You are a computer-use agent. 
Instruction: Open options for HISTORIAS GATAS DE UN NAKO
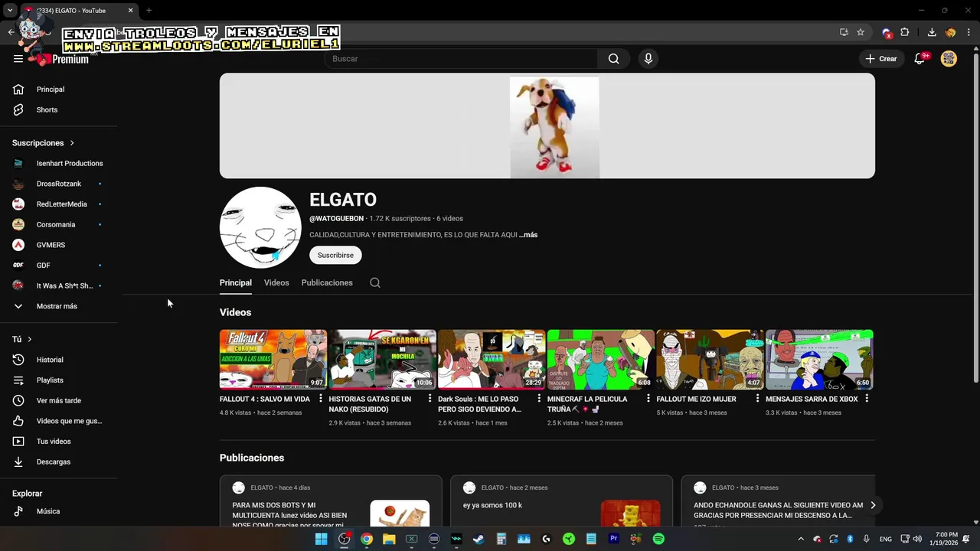[x=430, y=399]
